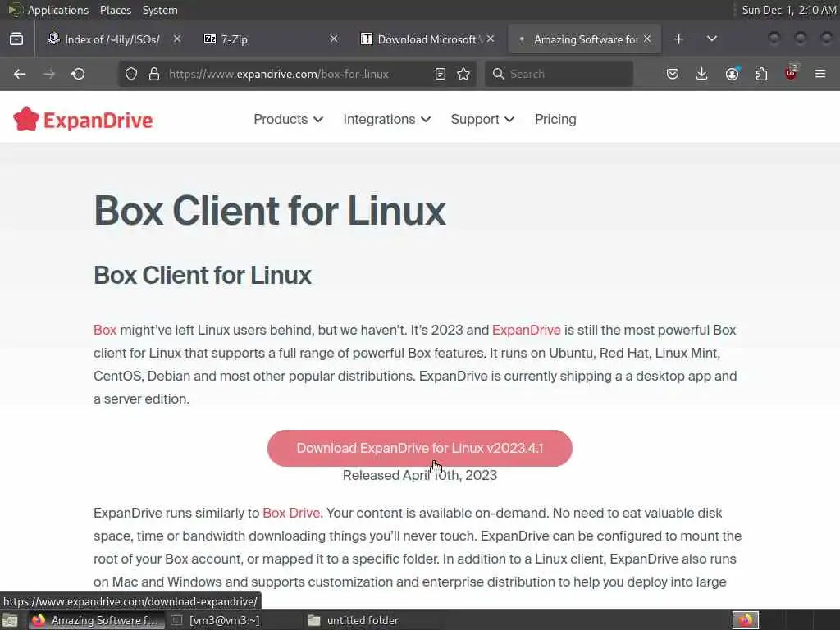Viewport: 840px width, 630px height.
Task: Expand the Support dropdown menu
Action: coord(482,119)
